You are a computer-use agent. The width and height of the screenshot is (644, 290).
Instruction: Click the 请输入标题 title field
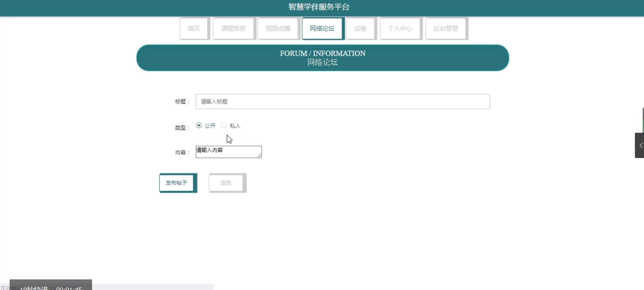[x=342, y=101]
